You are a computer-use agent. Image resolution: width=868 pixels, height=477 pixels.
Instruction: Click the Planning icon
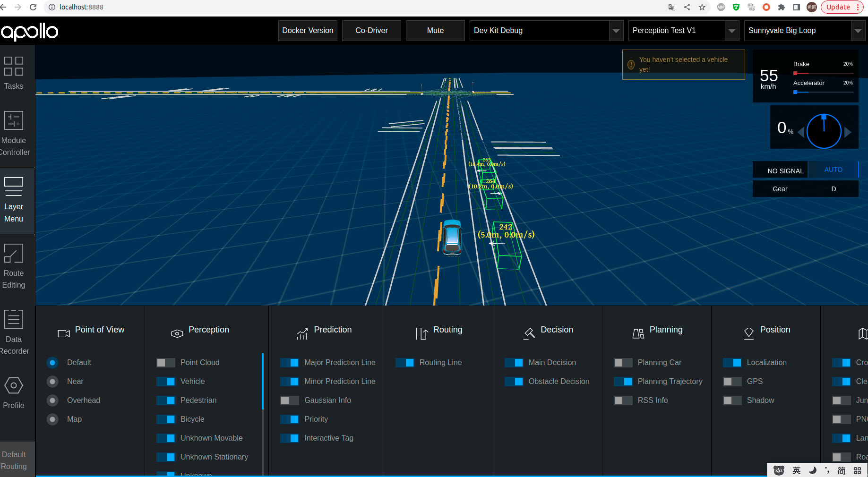(x=638, y=334)
